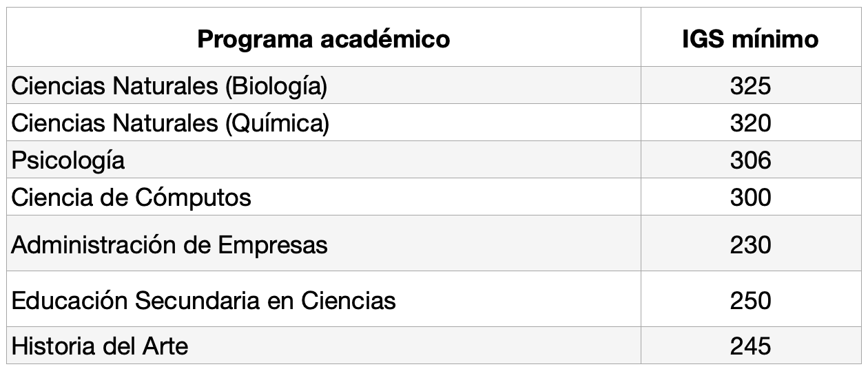Click the Ciencias Naturales (Biología) cell
Screen dimensions: 868x369
click(169, 86)
